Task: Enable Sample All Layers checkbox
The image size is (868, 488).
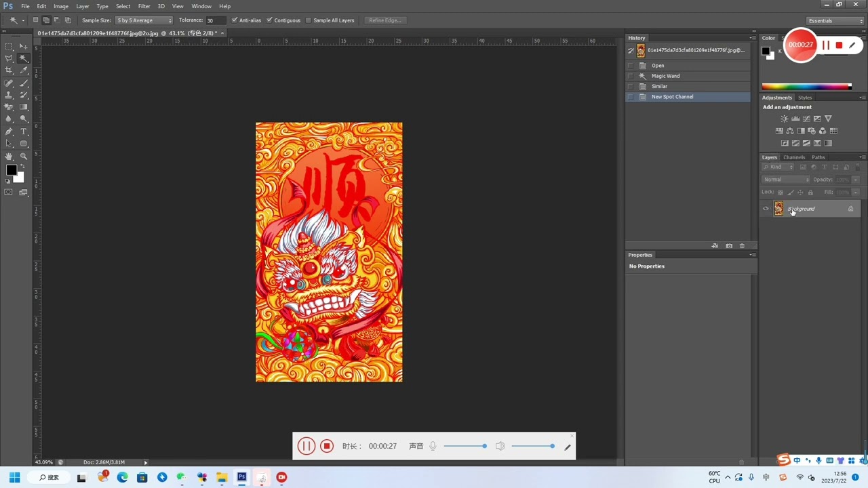Action: [309, 20]
